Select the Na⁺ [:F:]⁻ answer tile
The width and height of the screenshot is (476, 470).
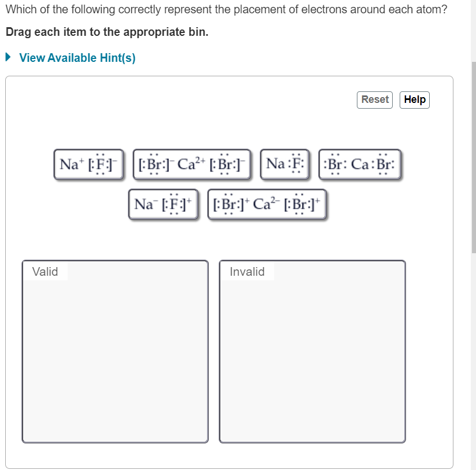click(x=88, y=164)
